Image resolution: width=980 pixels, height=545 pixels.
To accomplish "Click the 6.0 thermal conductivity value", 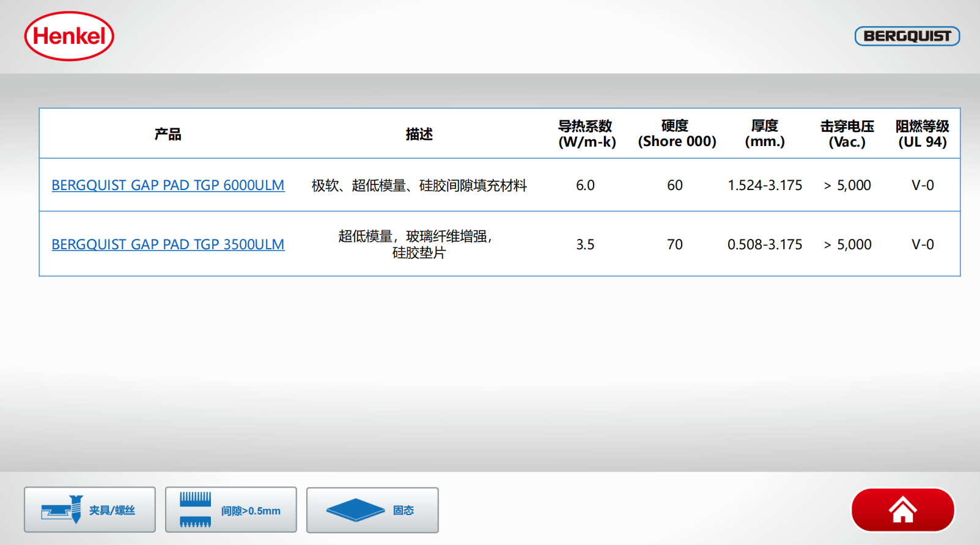I will (x=585, y=185).
